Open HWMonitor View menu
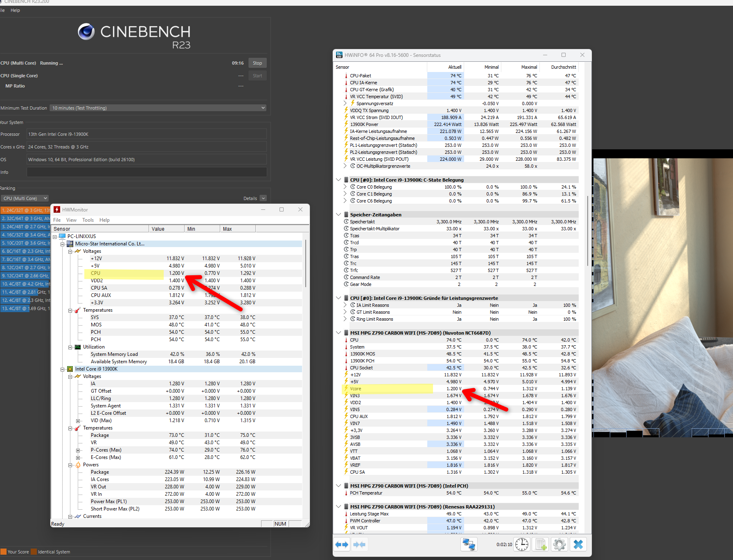Screen dimensions: 733x560 71,220
